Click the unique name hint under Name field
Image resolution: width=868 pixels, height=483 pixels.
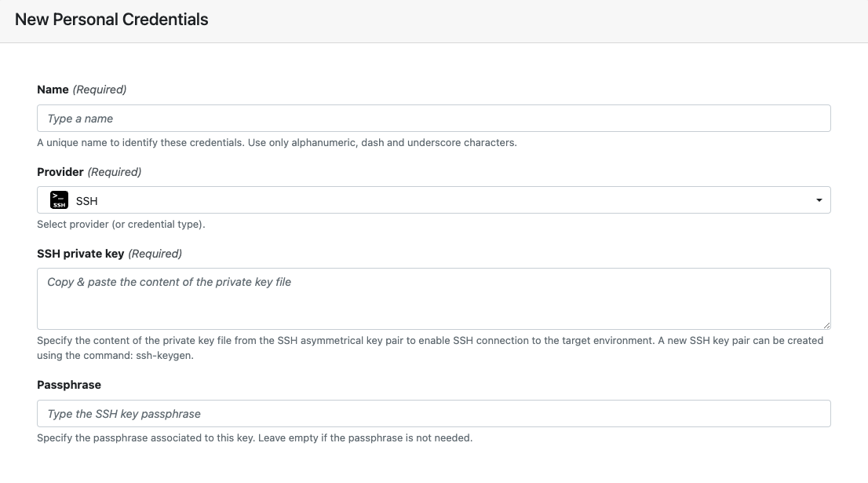point(277,143)
